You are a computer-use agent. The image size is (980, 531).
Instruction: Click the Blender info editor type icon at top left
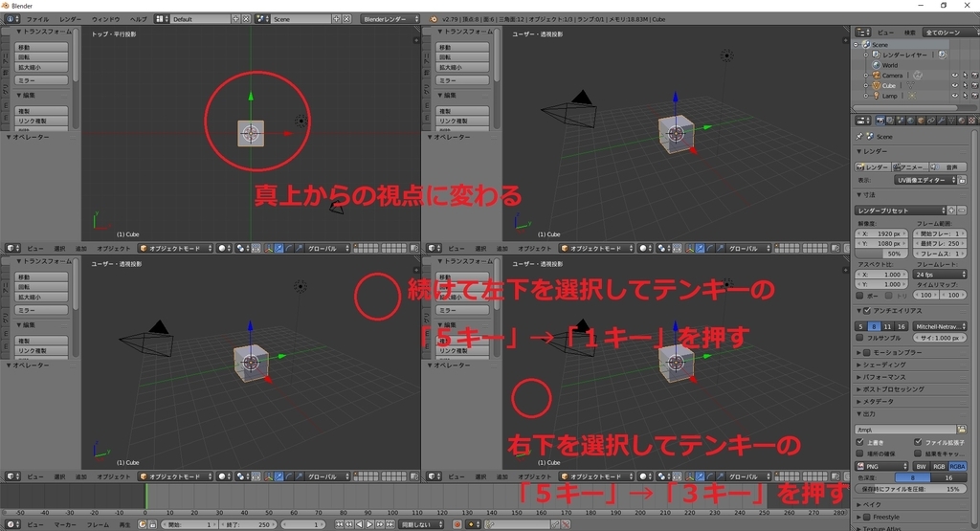click(11, 19)
